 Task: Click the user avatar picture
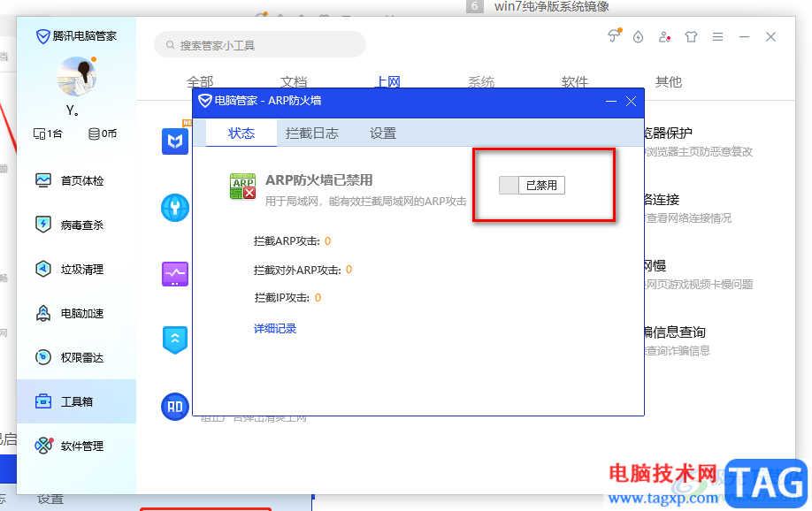[x=77, y=77]
